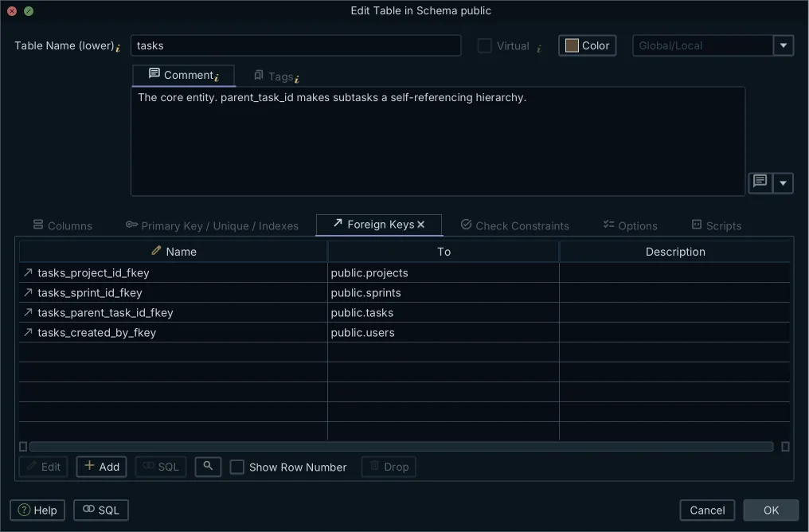The width and height of the screenshot is (809, 532).
Task: Click the search magnifier button
Action: click(208, 467)
